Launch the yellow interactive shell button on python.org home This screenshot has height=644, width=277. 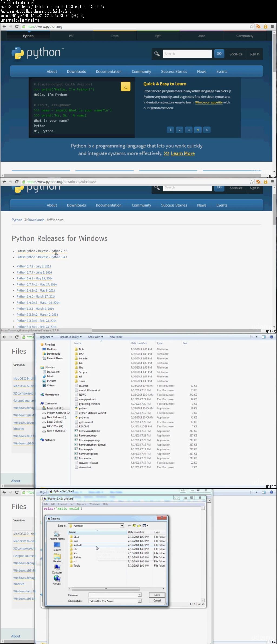point(126,86)
